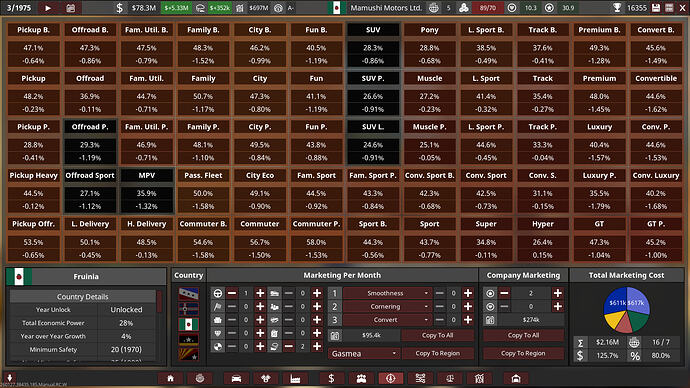Select the highlighted marketing compass icon
The image size is (690, 388).
[x=390, y=378]
